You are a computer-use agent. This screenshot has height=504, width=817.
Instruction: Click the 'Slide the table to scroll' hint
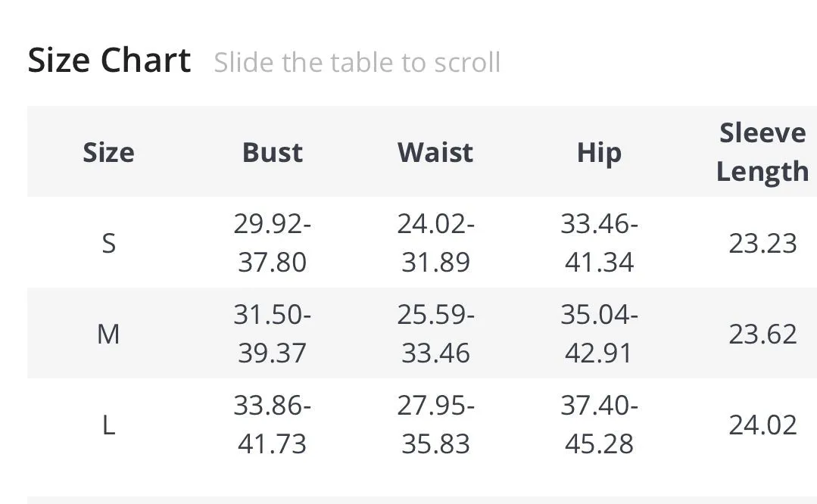(x=357, y=63)
